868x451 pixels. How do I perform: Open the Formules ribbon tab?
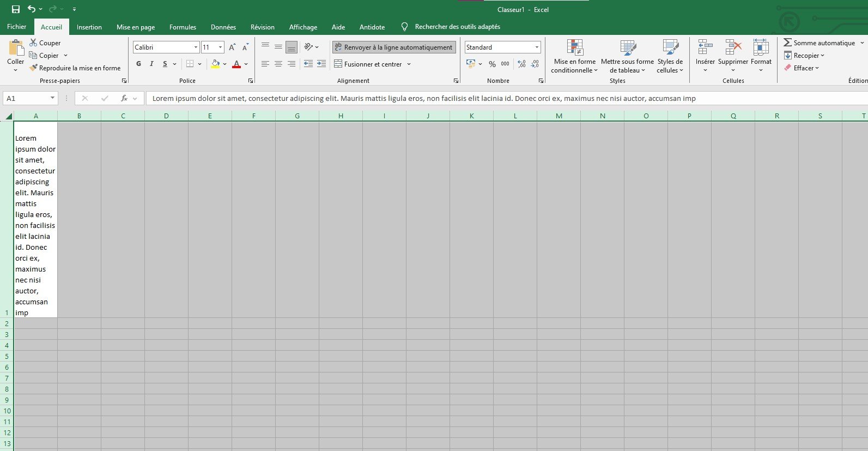click(x=183, y=27)
